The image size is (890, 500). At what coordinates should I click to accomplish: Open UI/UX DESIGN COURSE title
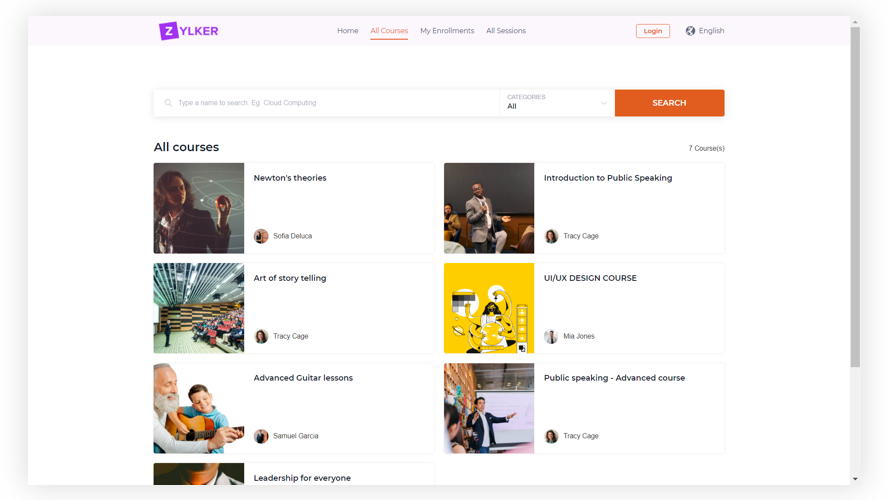tap(590, 278)
